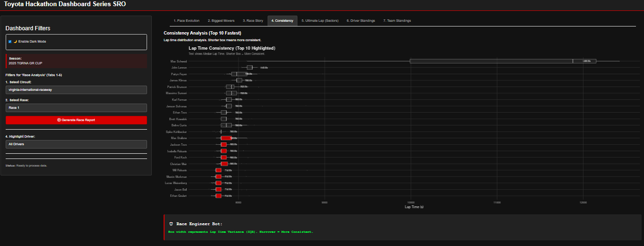644x246 pixels.
Task: Click the driver label James Klimas
Action: point(179,80)
